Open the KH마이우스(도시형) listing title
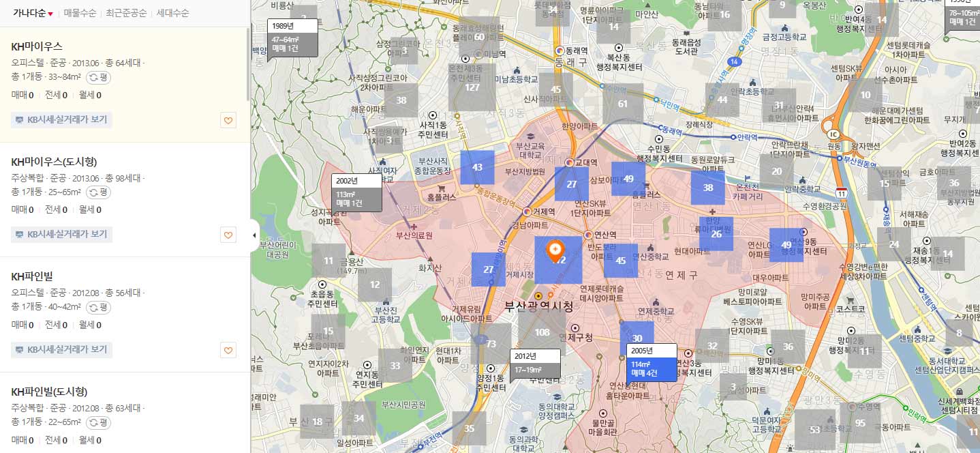Image resolution: width=980 pixels, height=453 pixels. 55,162
